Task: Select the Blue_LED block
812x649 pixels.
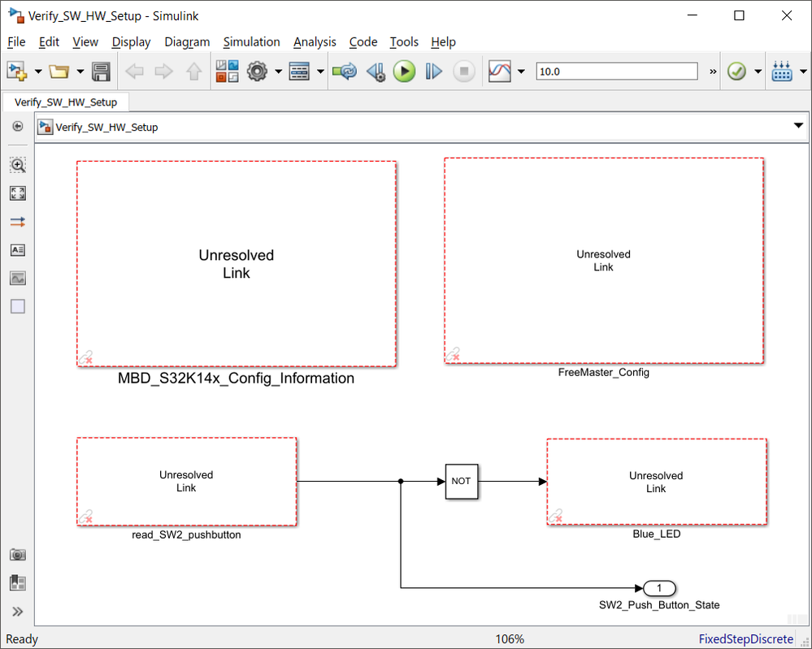Action: pyautogui.click(x=657, y=482)
